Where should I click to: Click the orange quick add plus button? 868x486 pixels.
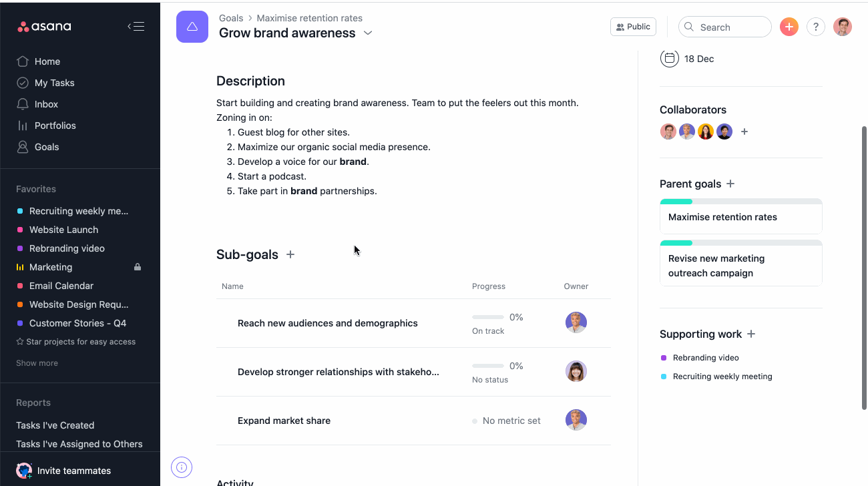click(x=789, y=27)
